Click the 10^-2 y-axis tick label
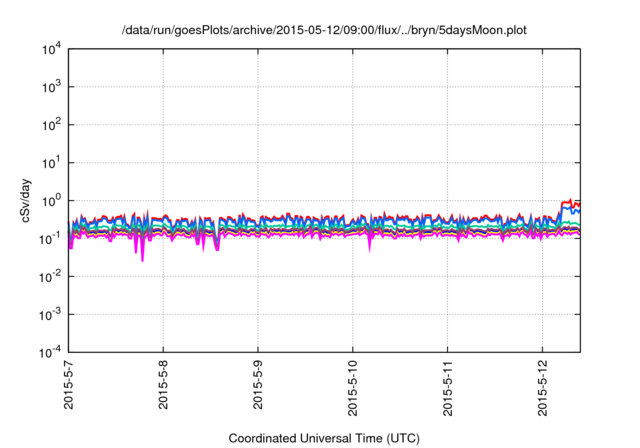 click(50, 277)
